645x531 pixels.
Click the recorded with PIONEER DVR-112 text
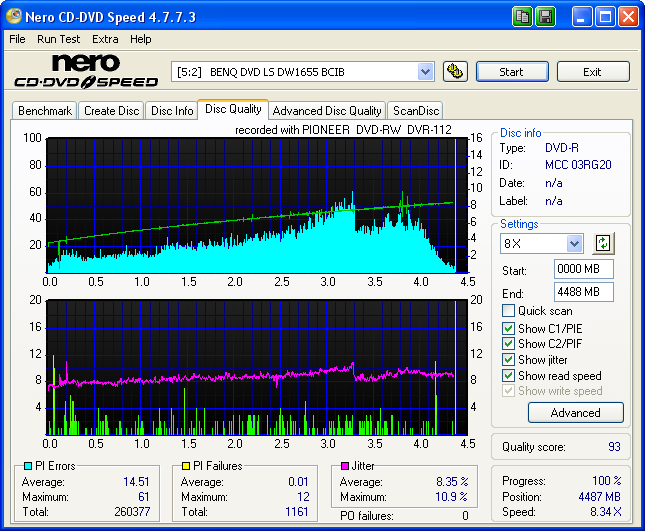[x=343, y=130]
